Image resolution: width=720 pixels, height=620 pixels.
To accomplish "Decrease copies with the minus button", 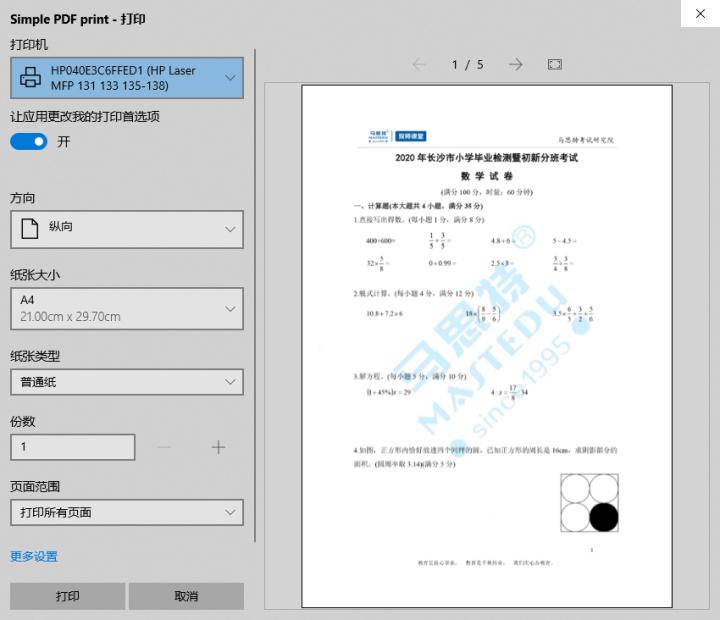I will [164, 447].
